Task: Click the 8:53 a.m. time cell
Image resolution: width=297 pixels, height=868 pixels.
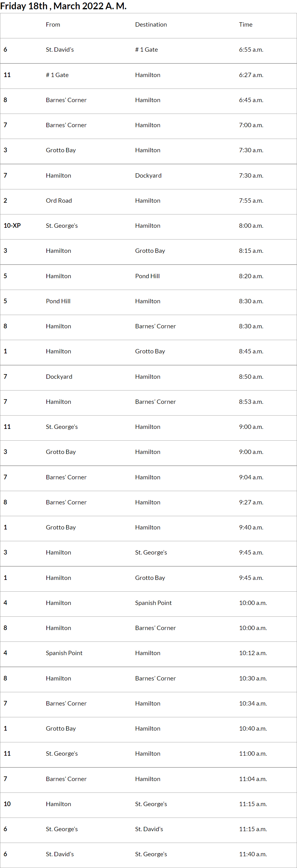Action: point(251,402)
